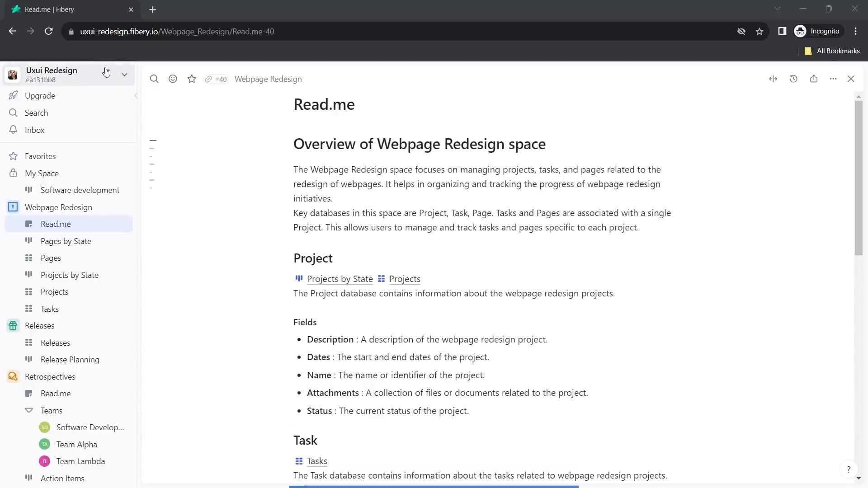Open the three-dots more actions menu
Viewport: 868px width, 488px height.
[833, 79]
